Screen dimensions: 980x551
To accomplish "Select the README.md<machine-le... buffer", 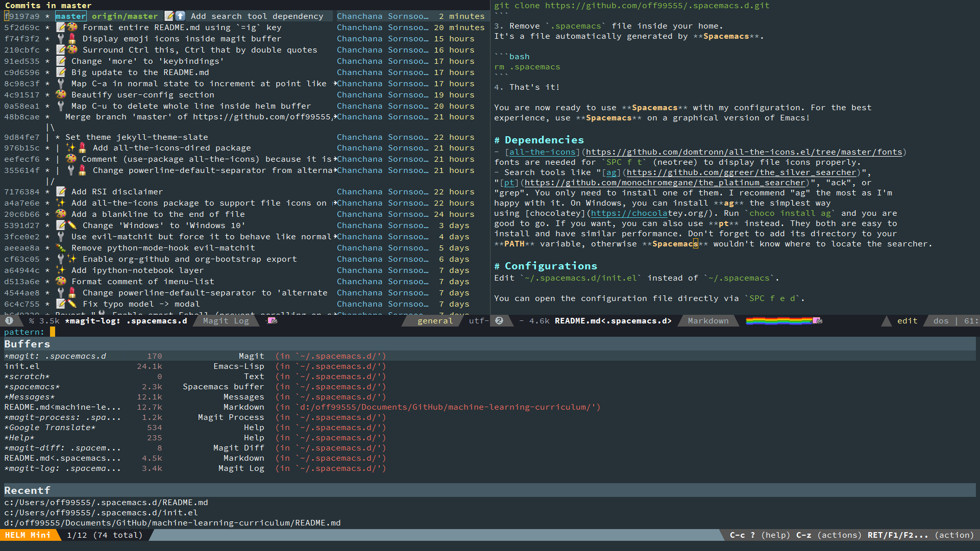I will 490,407.
